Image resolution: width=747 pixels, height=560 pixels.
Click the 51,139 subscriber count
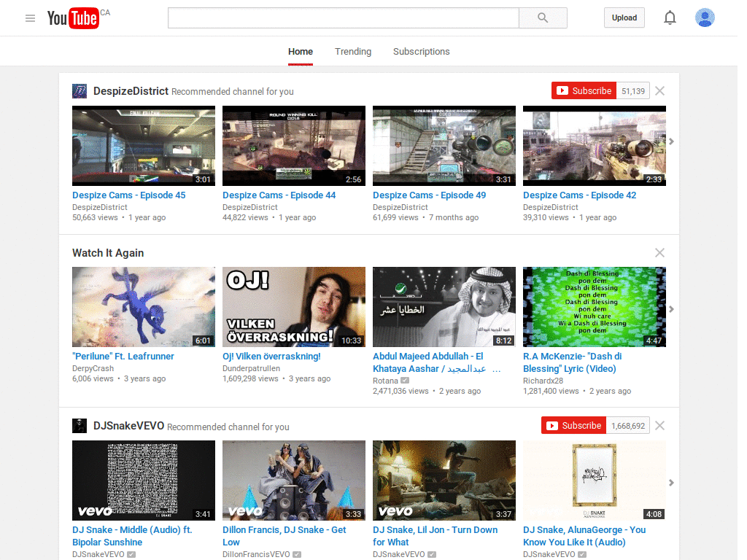[632, 91]
